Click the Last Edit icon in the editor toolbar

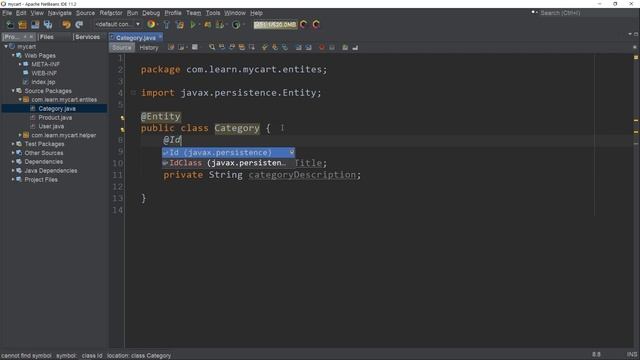click(171, 47)
